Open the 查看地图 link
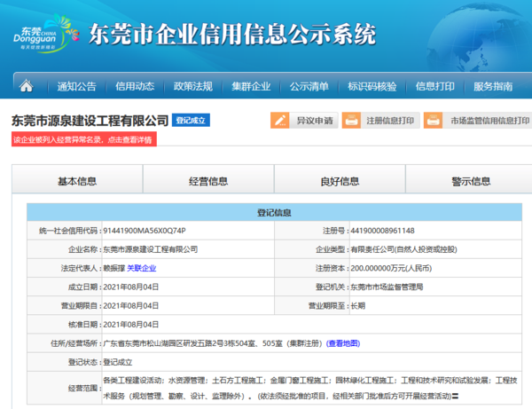Viewport: 532px width, 409px height. pyautogui.click(x=343, y=343)
